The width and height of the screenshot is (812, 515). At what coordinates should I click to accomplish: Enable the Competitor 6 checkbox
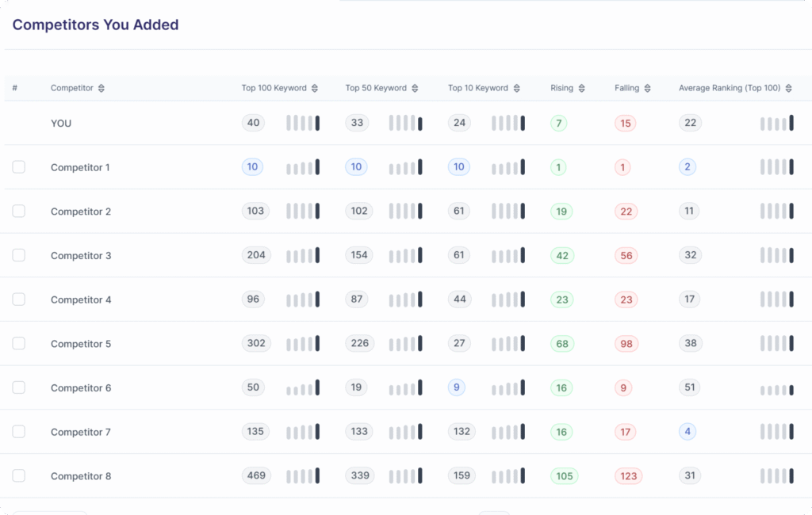[x=19, y=387]
